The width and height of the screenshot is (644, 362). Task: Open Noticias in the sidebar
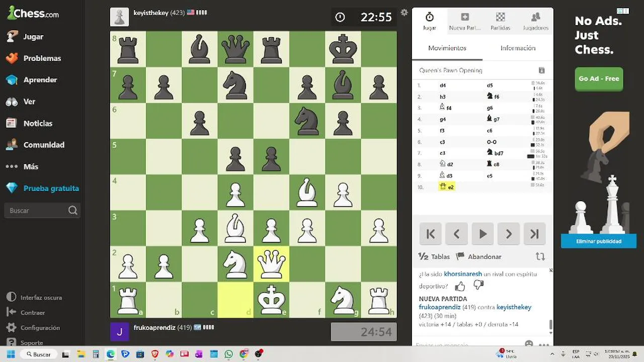29,123
